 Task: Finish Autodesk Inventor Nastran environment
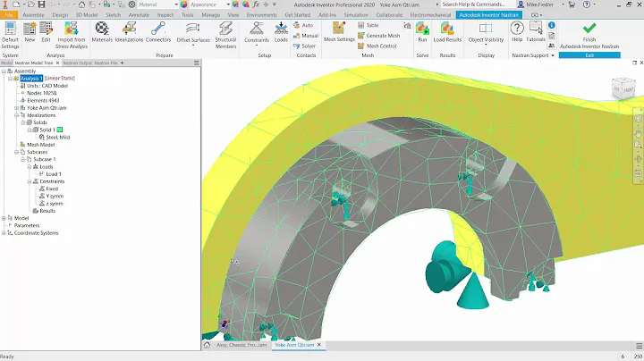[x=589, y=36]
